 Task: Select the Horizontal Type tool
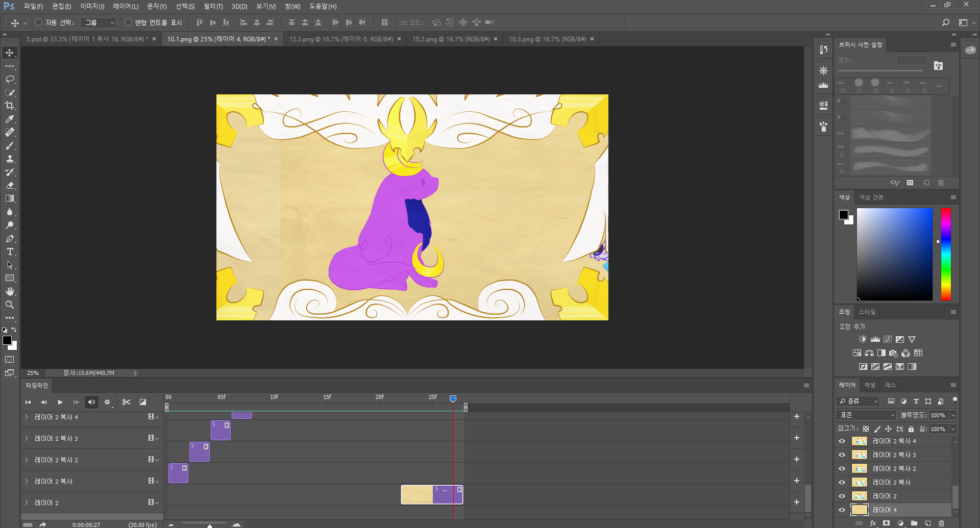[x=10, y=252]
